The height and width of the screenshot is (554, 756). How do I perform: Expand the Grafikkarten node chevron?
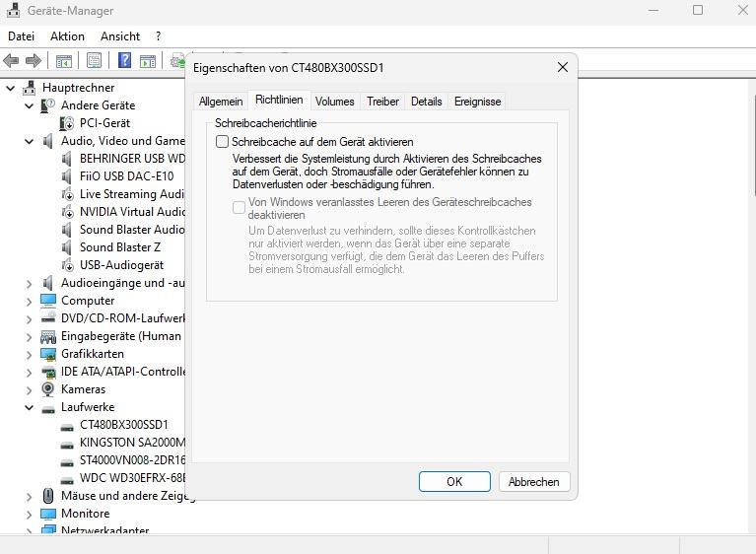coord(29,355)
